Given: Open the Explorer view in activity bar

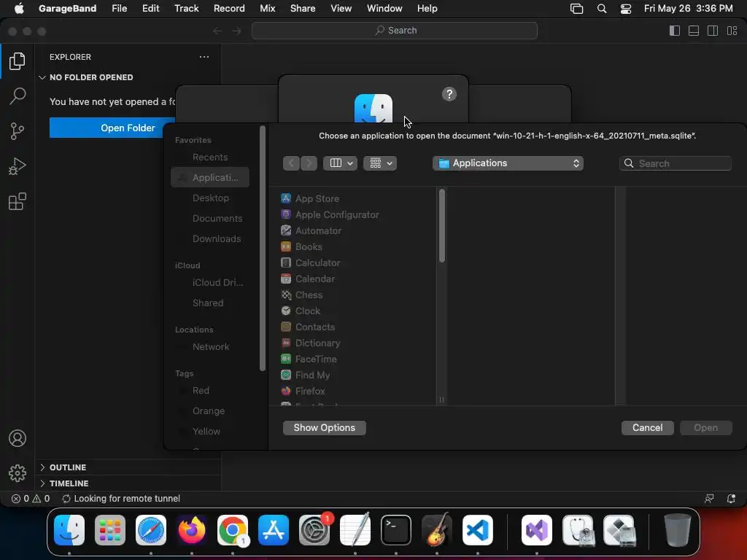Looking at the screenshot, I should click(x=18, y=61).
